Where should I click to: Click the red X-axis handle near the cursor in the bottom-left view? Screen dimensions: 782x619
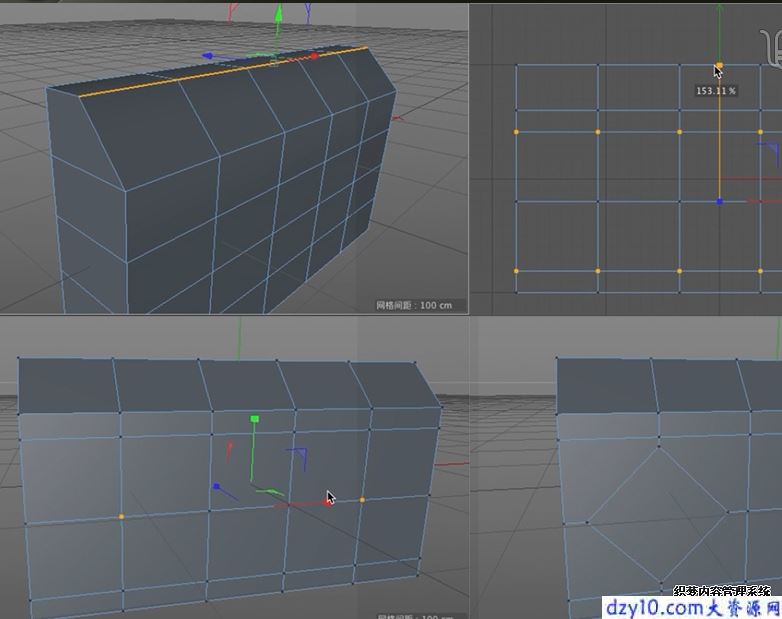point(326,503)
